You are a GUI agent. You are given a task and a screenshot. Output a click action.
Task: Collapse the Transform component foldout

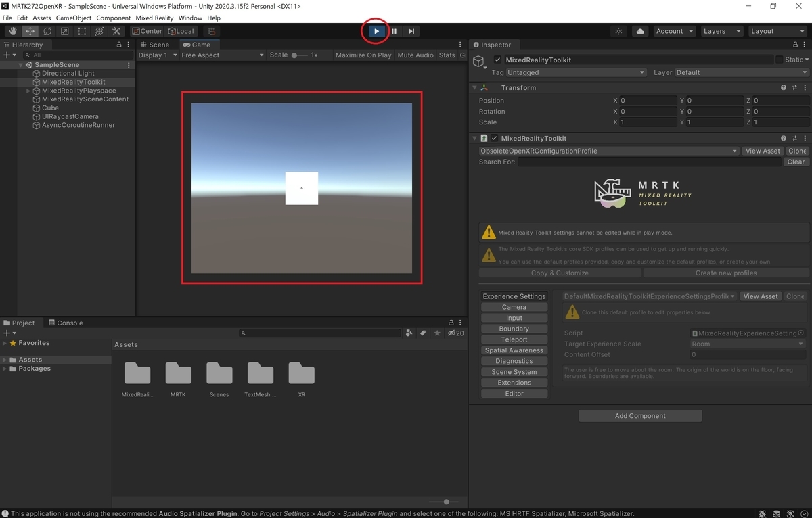(x=474, y=88)
